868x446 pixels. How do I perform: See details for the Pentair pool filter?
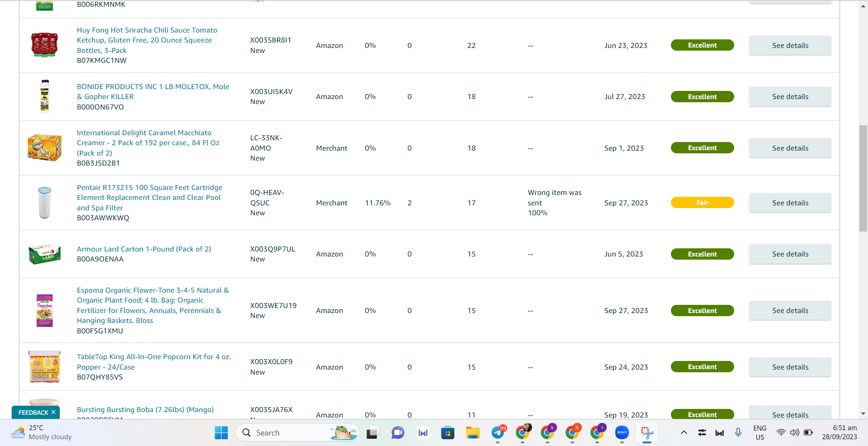point(790,203)
